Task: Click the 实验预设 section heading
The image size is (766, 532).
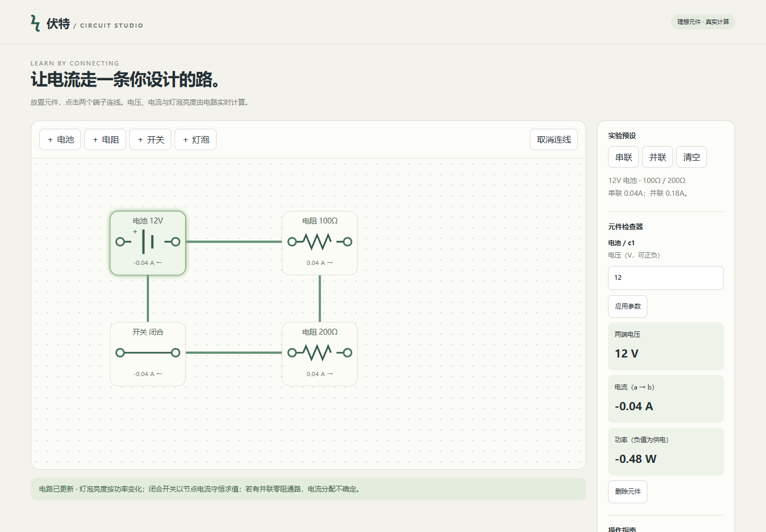Action: click(622, 136)
